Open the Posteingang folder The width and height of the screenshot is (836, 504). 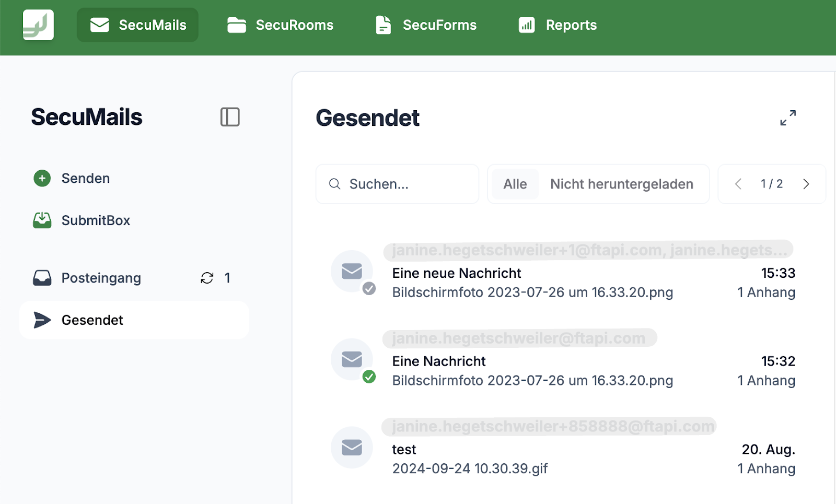(101, 278)
